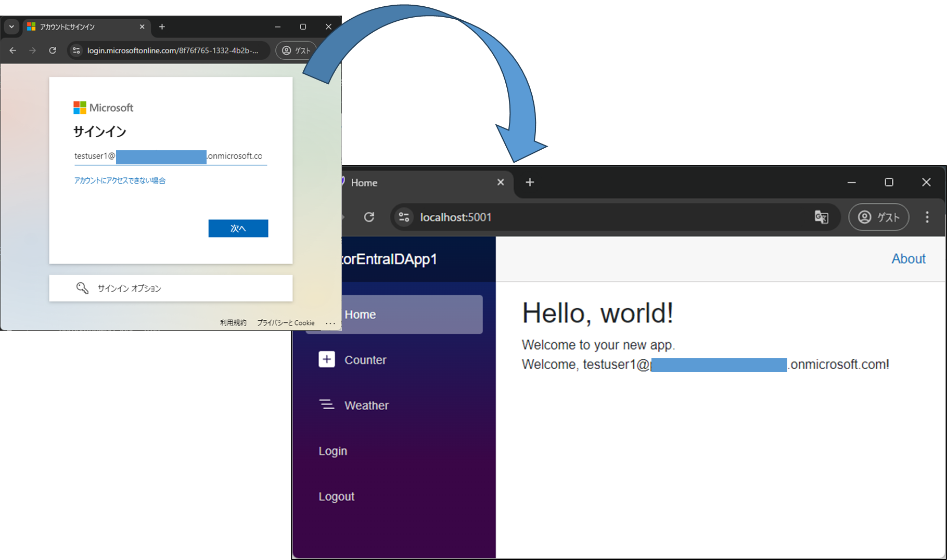Viewport: 947px width, 560px height.
Task: Open the Counter page using its plus icon
Action: (327, 359)
